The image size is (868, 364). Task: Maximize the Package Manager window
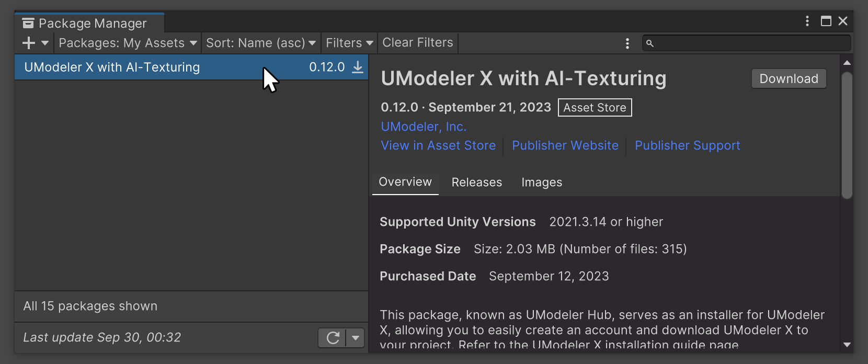(x=826, y=21)
